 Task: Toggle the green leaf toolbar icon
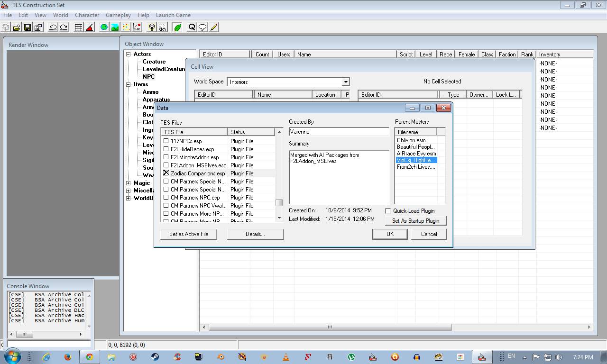(177, 27)
